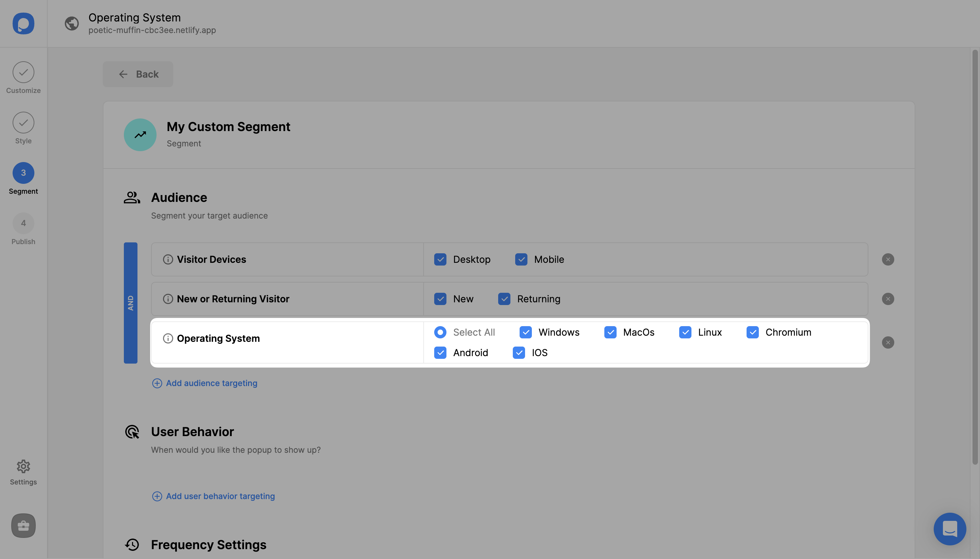This screenshot has height=559, width=980.
Task: Click info icon next to Operating System
Action: click(x=168, y=338)
